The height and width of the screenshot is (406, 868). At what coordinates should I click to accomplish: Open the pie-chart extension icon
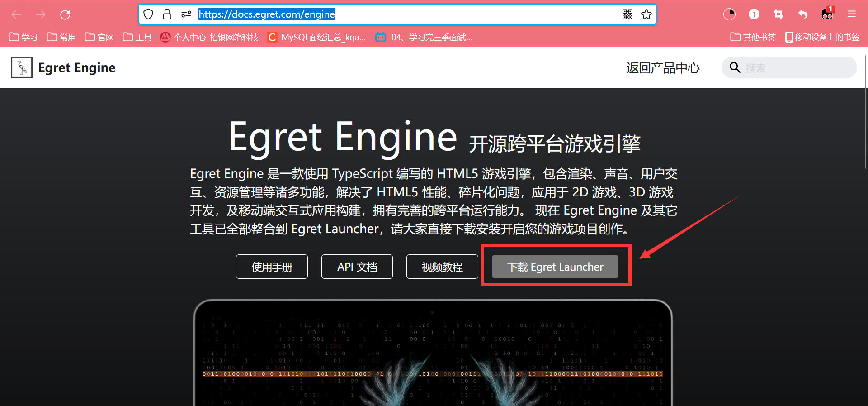[x=729, y=14]
